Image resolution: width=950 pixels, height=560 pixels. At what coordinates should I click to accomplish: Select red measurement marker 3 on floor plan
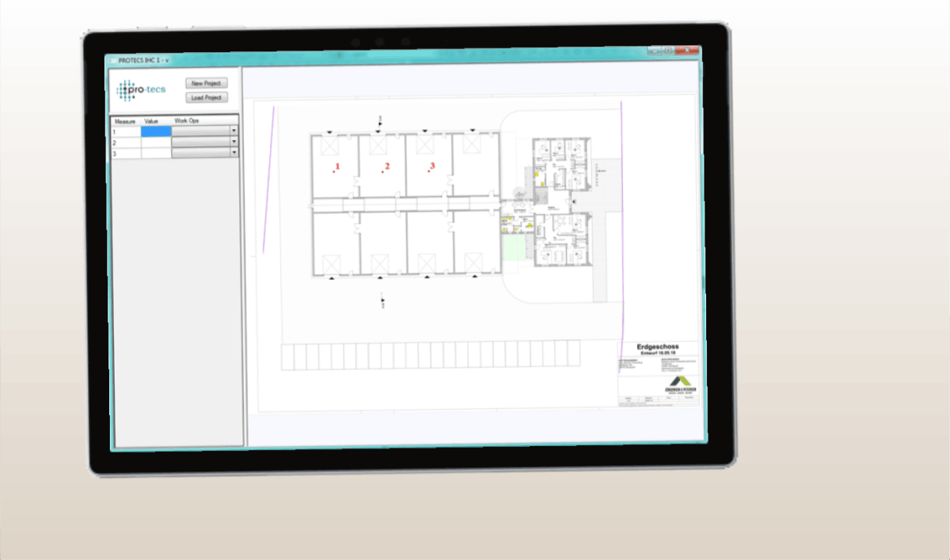point(431,167)
